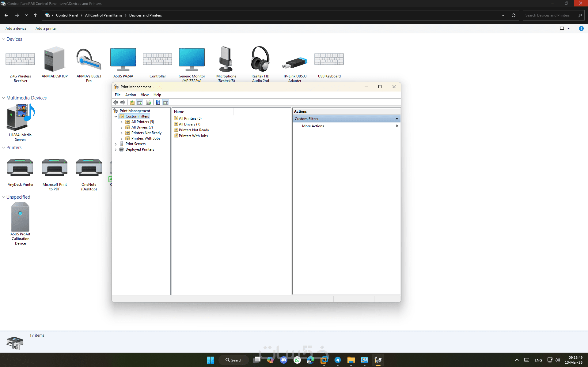Select Deployed Printers in the tree
This screenshot has height=367, width=588.
[x=140, y=149]
